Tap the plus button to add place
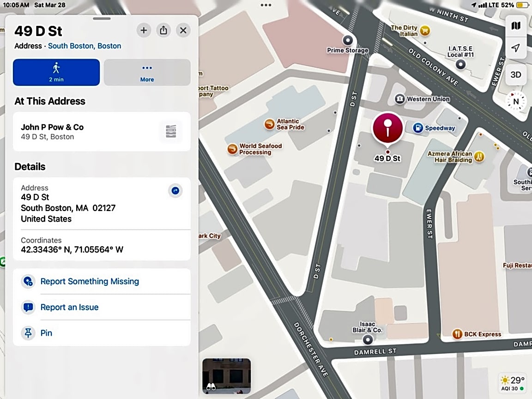This screenshot has height=399, width=532. [x=144, y=30]
